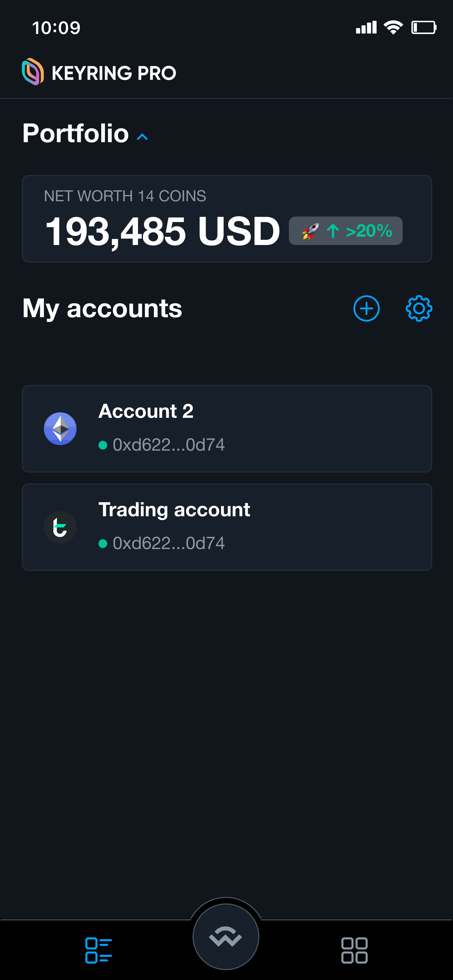This screenshot has height=980, width=453.
Task: Switch to the accounts list tab
Action: [x=98, y=950]
